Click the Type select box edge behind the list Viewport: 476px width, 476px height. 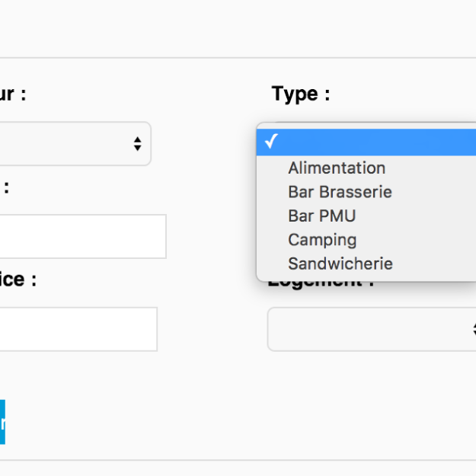coord(264,126)
